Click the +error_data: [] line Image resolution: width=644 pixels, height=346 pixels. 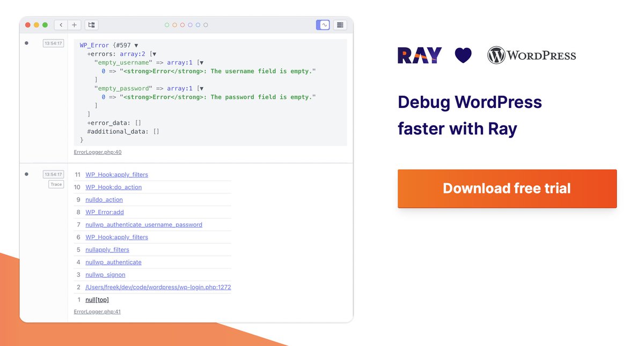click(x=114, y=122)
